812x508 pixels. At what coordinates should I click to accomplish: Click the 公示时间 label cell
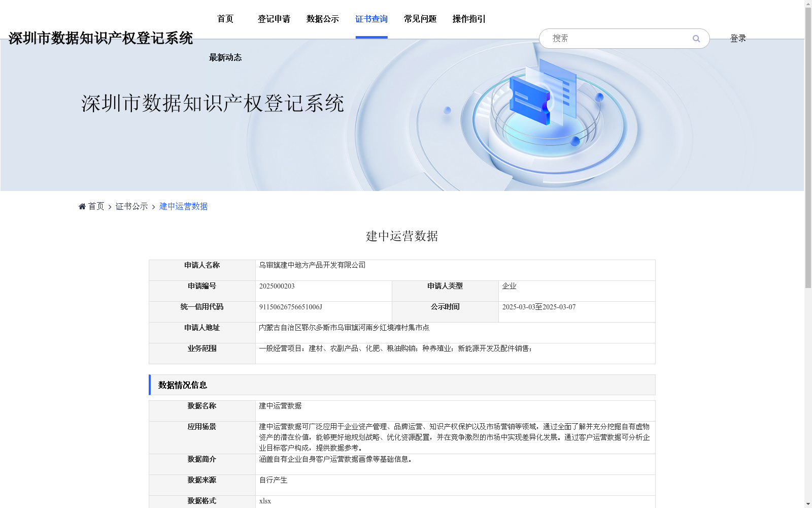(x=445, y=312)
